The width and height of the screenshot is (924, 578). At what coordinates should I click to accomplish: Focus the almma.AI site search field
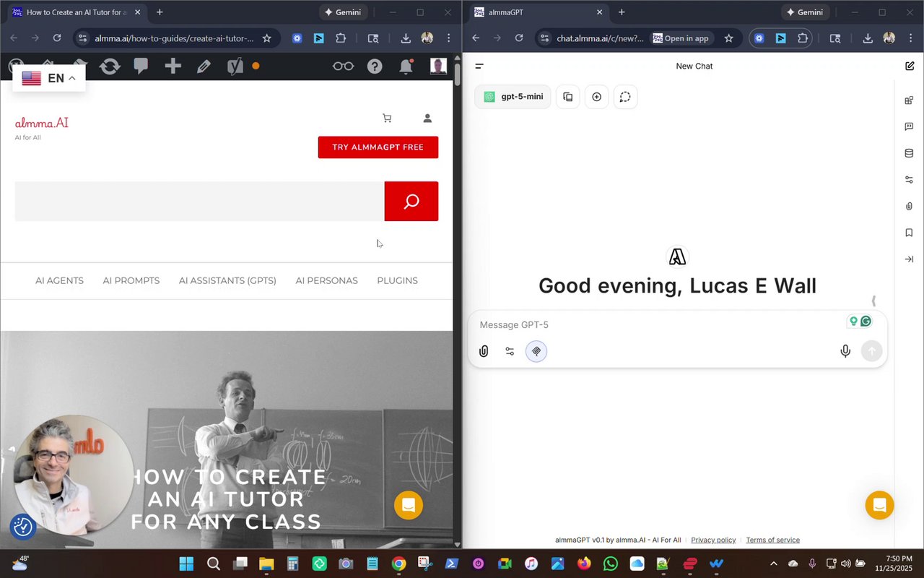[200, 201]
